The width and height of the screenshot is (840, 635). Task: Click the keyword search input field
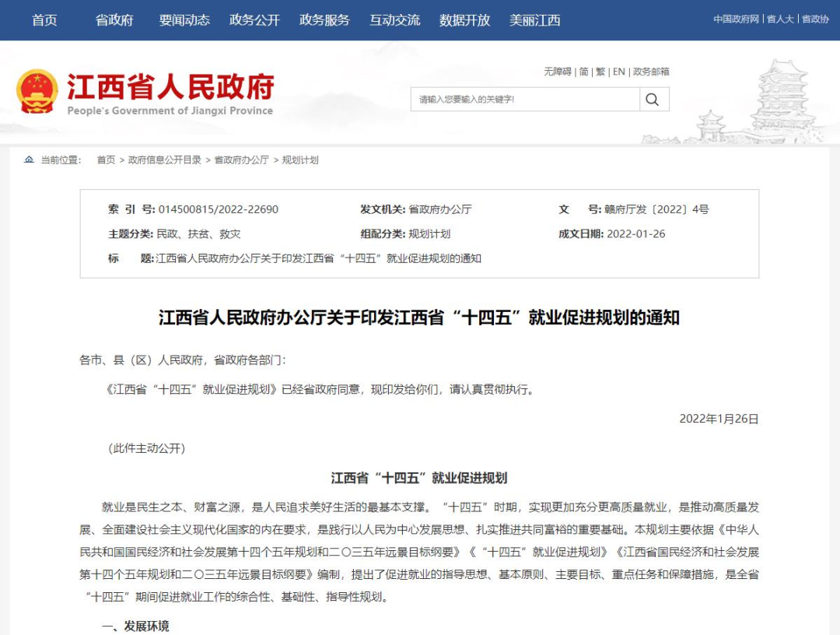pos(525,99)
